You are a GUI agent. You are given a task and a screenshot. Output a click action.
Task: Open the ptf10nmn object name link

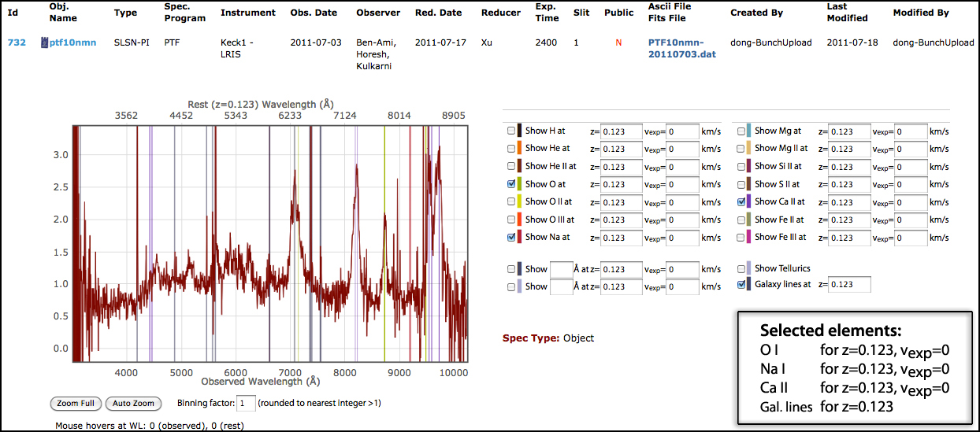[x=72, y=42]
